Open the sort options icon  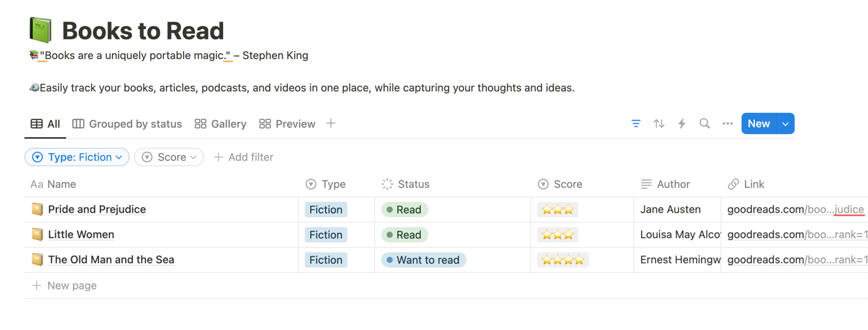coord(659,124)
